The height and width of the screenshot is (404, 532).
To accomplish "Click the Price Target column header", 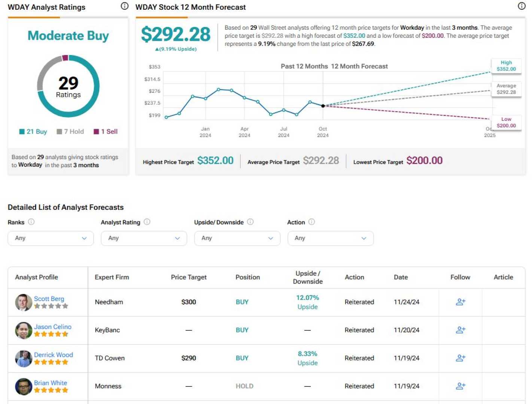I will [189, 277].
